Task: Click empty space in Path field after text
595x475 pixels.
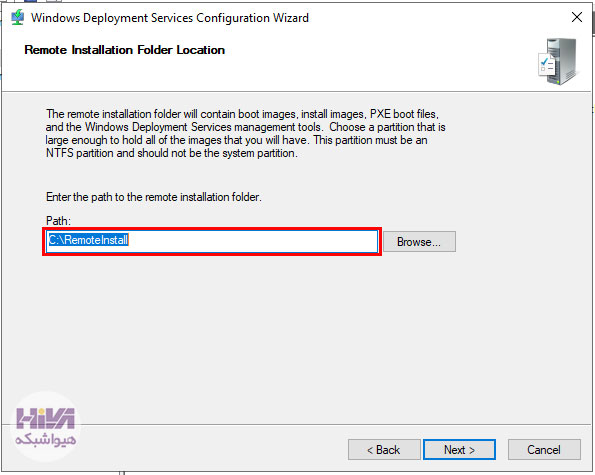Action: pyautogui.click(x=252, y=241)
